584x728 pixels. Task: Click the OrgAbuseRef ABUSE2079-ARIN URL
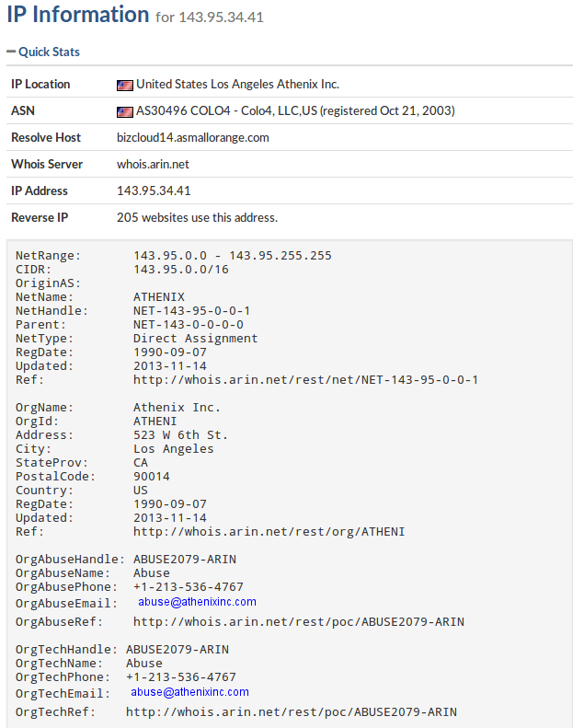tap(299, 621)
